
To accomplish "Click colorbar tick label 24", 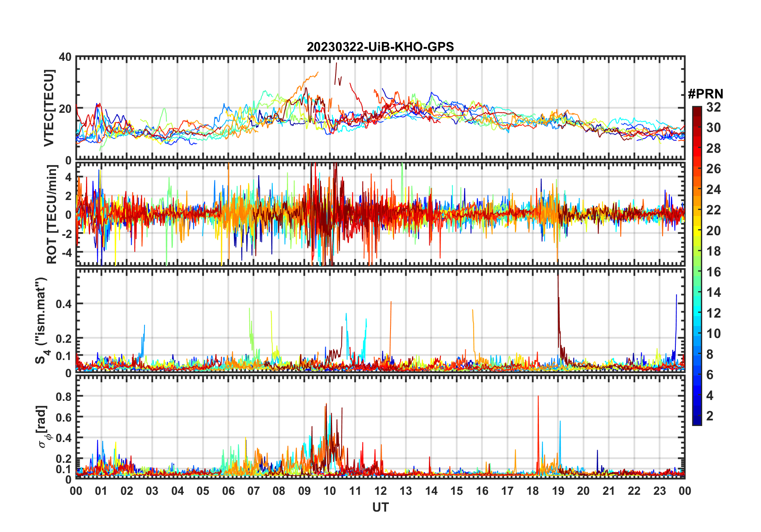I will point(713,190).
